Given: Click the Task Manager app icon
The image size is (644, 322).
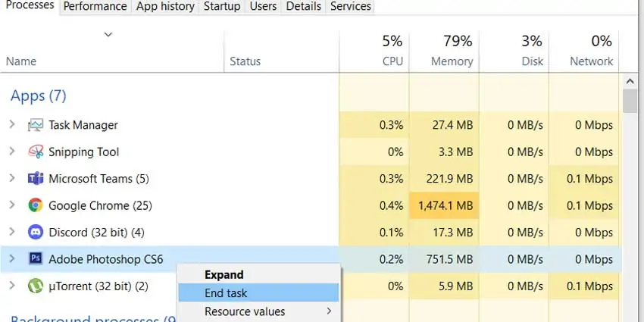Looking at the screenshot, I should click(36, 125).
